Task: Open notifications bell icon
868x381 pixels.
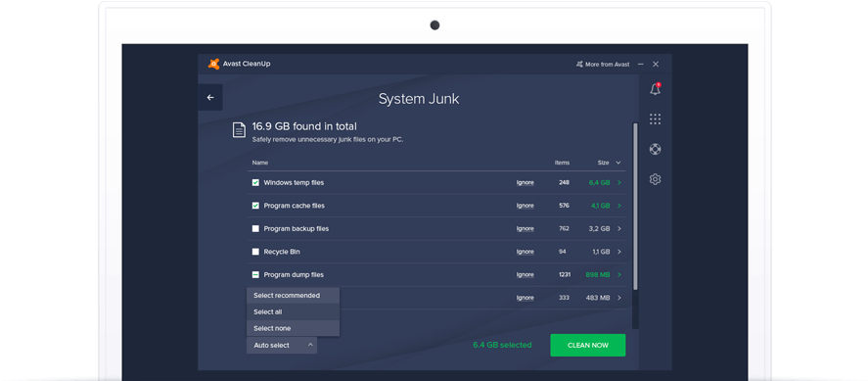Action: [x=656, y=89]
